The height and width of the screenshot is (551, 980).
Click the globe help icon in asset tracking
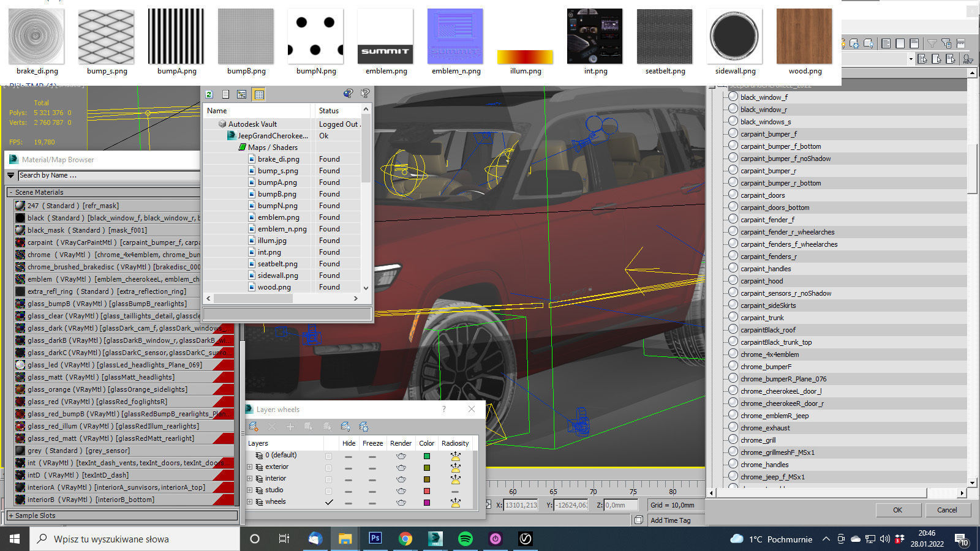pyautogui.click(x=348, y=94)
